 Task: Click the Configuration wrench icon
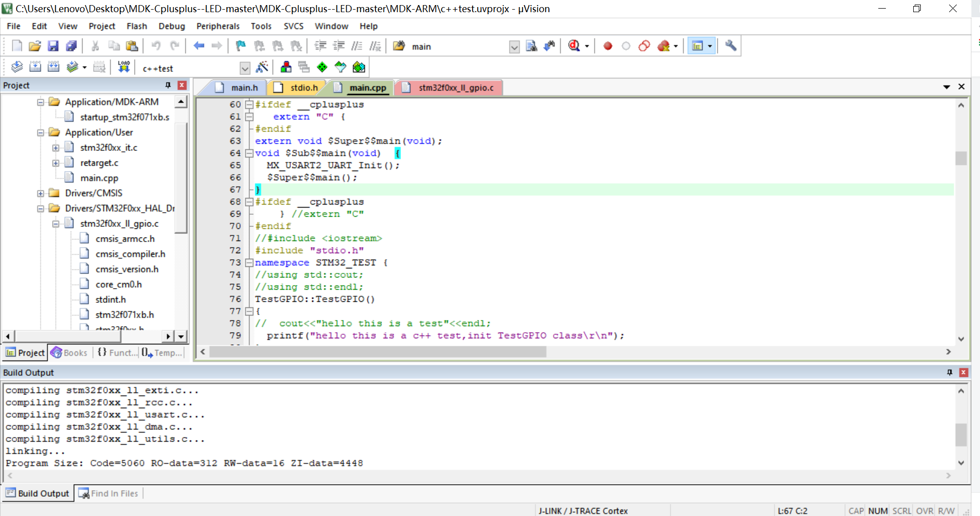pos(730,46)
